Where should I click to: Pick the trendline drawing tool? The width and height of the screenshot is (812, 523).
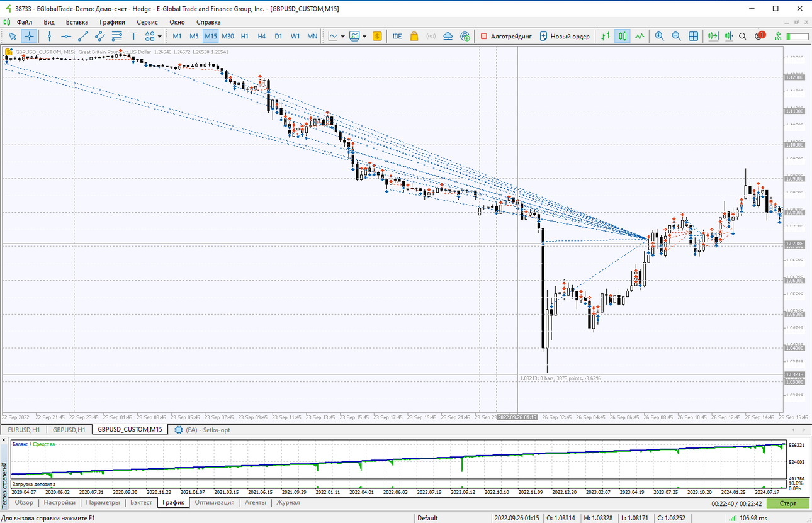coord(83,36)
